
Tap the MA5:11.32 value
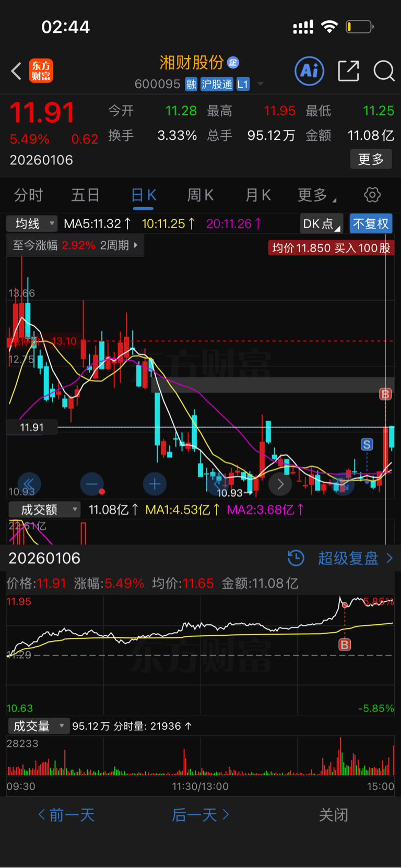pos(97,224)
